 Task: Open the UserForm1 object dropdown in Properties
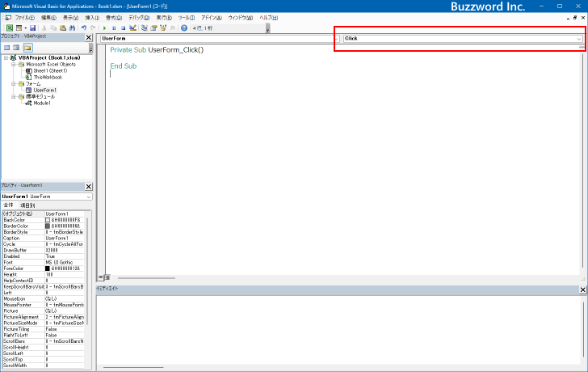[x=47, y=197]
